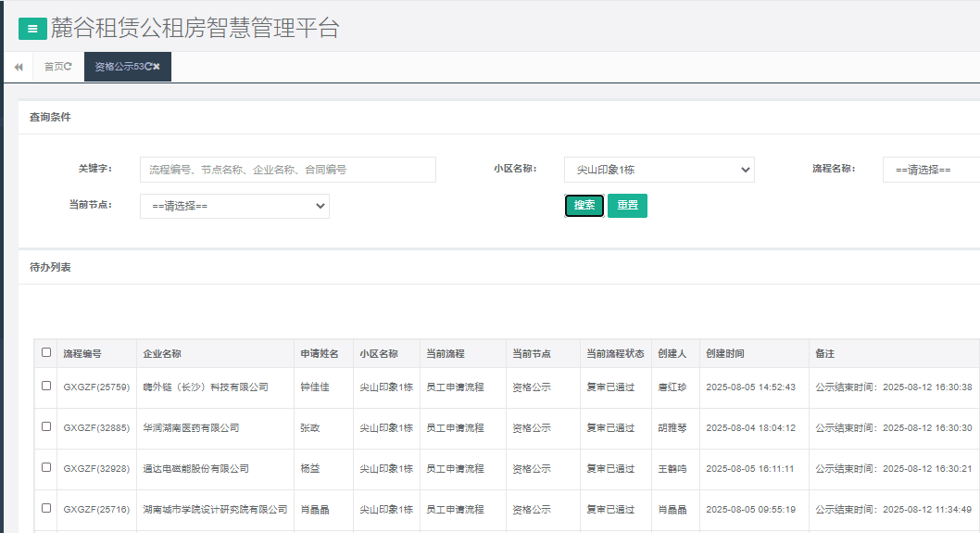This screenshot has width=980, height=533.
Task: Expand the 当前节点 dropdown
Action: pos(234,206)
